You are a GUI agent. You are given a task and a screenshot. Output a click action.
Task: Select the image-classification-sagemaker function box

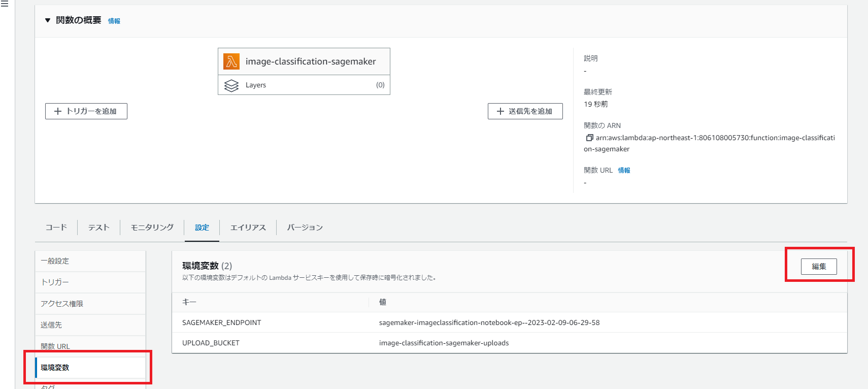point(304,61)
